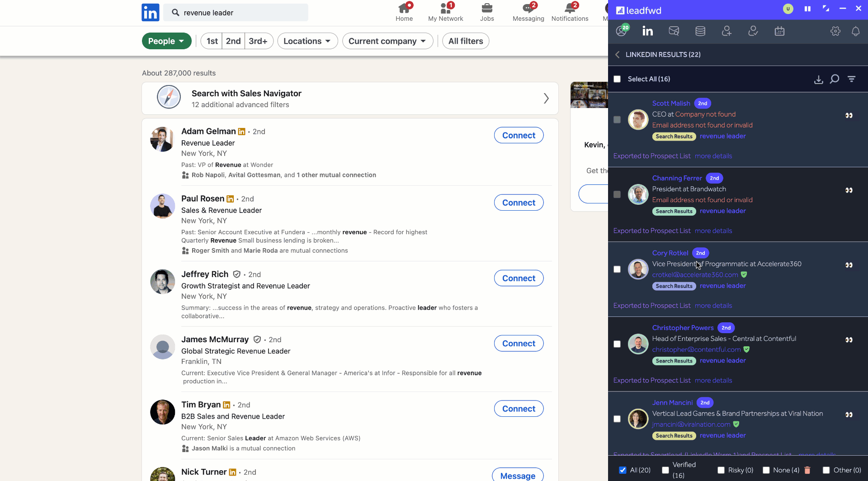The width and height of the screenshot is (868, 481).
Task: Open the Notifications tab
Action: coord(570,12)
